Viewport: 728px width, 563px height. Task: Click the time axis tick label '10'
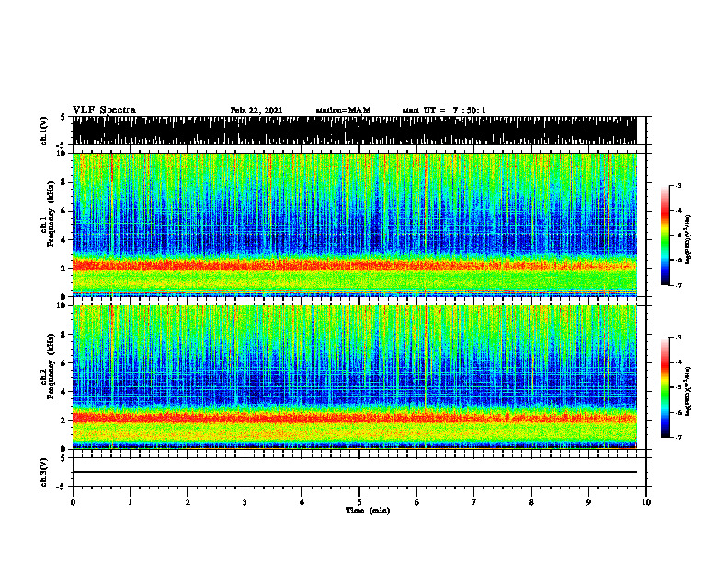646,502
